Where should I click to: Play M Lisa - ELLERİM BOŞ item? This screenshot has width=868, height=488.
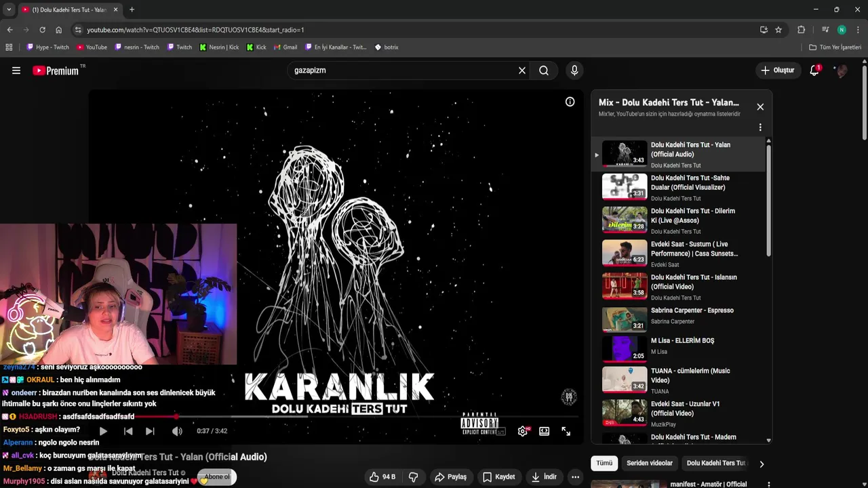click(x=678, y=349)
